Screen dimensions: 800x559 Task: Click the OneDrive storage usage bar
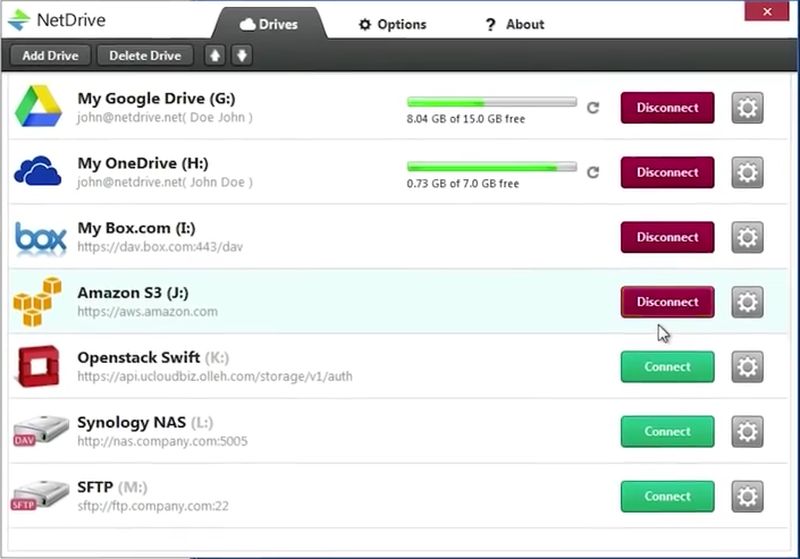click(492, 167)
